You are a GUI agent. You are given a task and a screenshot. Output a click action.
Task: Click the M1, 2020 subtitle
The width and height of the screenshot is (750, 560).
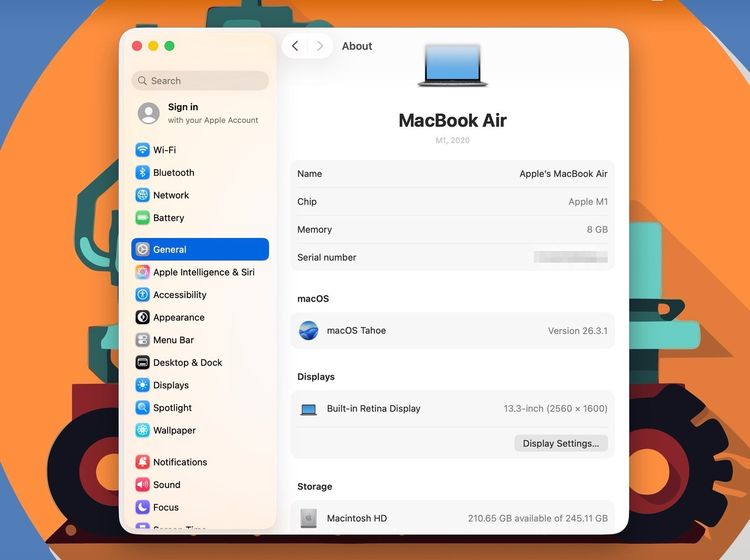click(x=452, y=140)
